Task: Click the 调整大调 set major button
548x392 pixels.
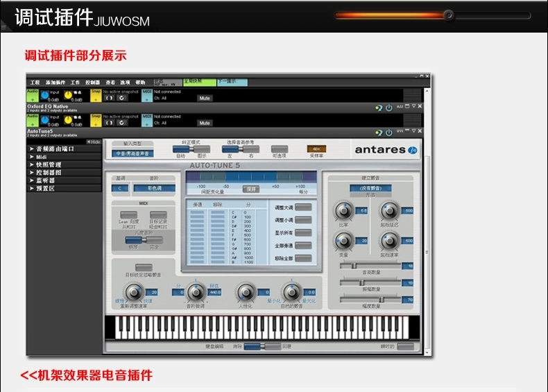Action: coord(303,207)
